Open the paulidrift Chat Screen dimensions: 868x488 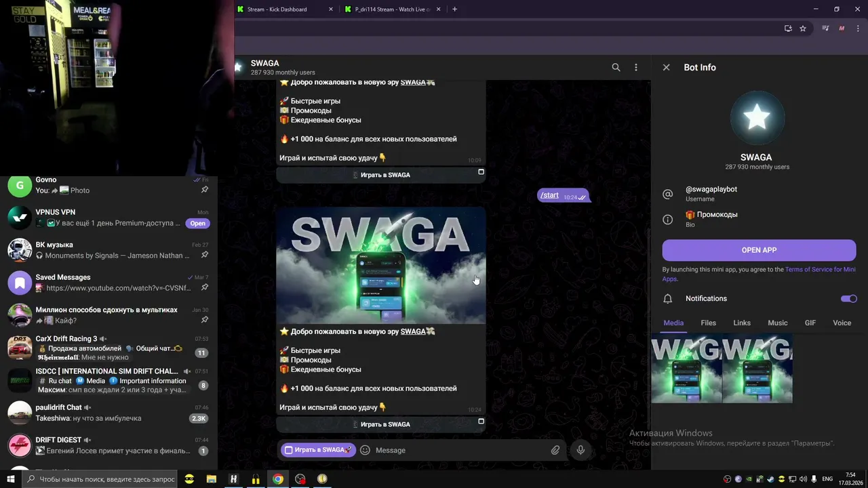(108, 413)
